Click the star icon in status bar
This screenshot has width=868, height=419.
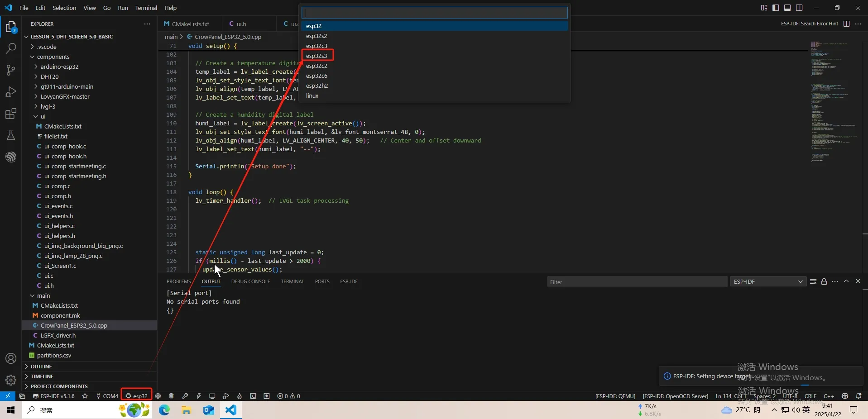85,396
